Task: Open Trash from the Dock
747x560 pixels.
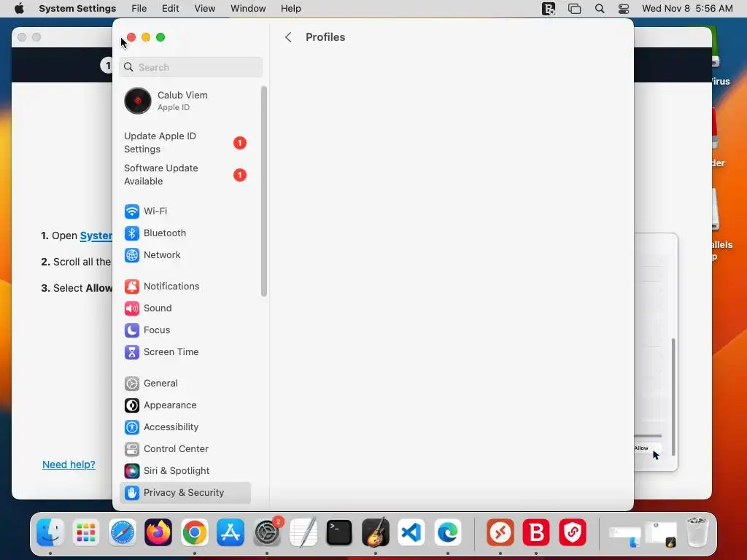Action: point(697,532)
